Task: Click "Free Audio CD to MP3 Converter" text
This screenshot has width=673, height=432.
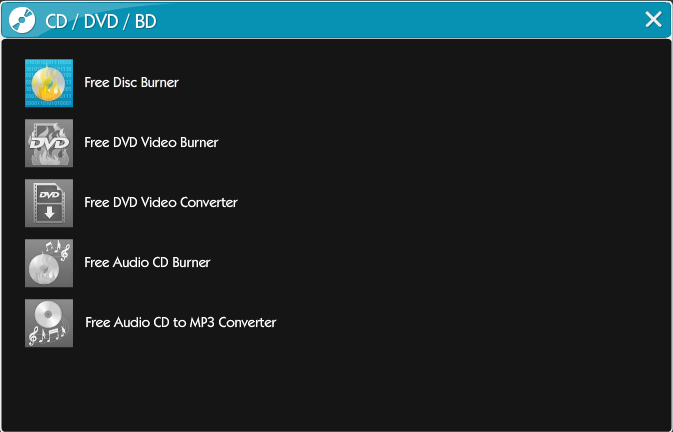Action: click(181, 323)
